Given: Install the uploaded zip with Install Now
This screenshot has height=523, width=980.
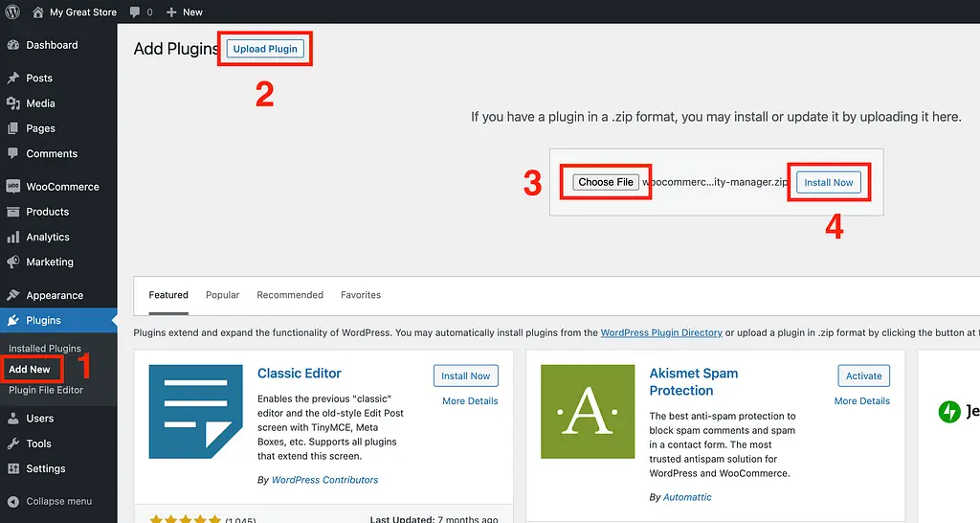Looking at the screenshot, I should (829, 182).
